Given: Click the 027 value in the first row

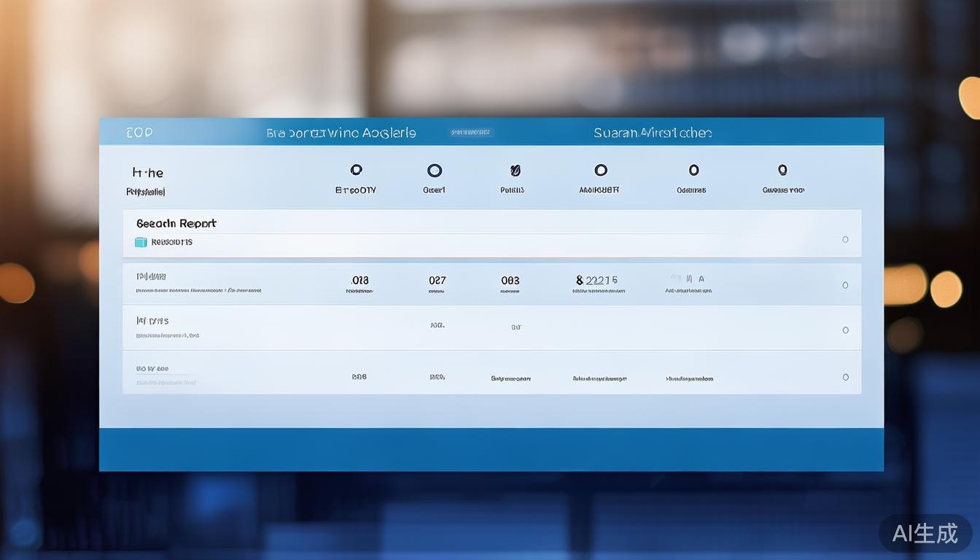Looking at the screenshot, I should click(x=437, y=280).
